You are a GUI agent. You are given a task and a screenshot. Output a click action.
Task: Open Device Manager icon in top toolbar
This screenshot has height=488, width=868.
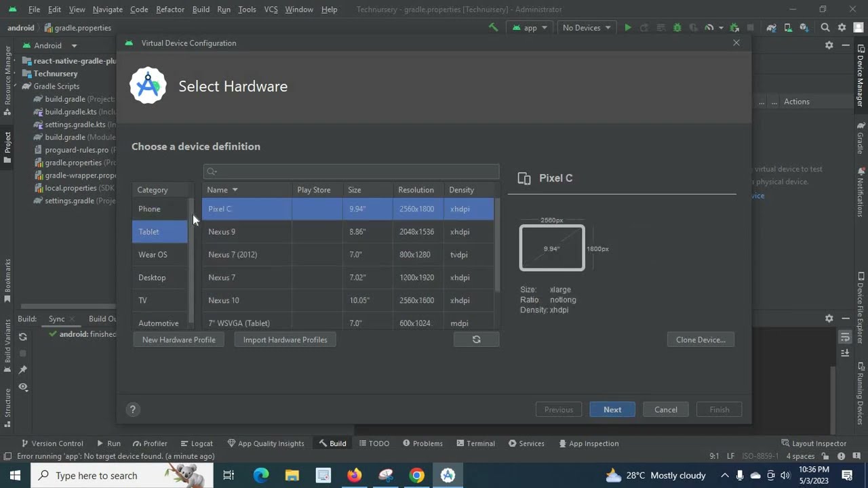[x=788, y=28]
